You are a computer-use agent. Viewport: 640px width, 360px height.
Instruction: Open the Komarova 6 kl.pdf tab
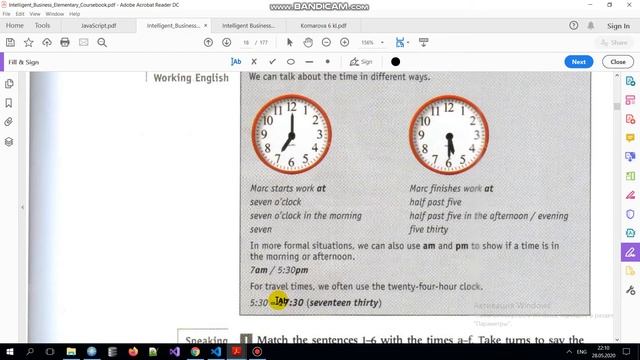(323, 25)
